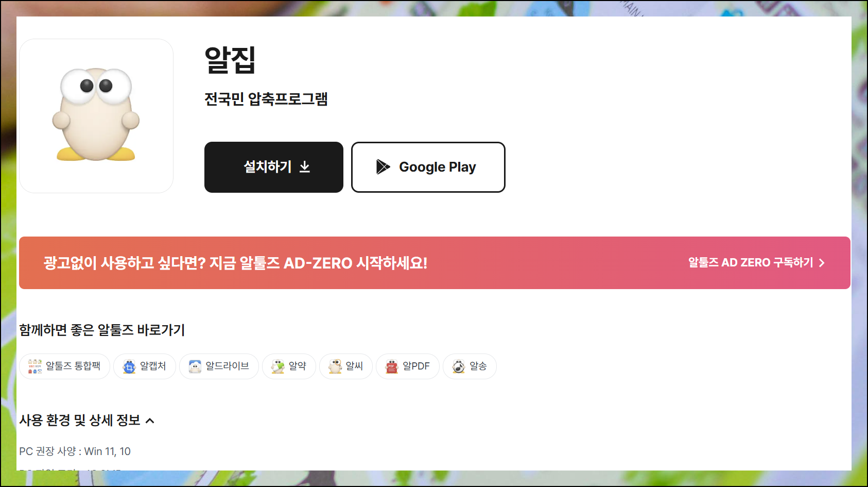Open the 알툴즈 AD ZERO 구독하기 link

tap(756, 263)
